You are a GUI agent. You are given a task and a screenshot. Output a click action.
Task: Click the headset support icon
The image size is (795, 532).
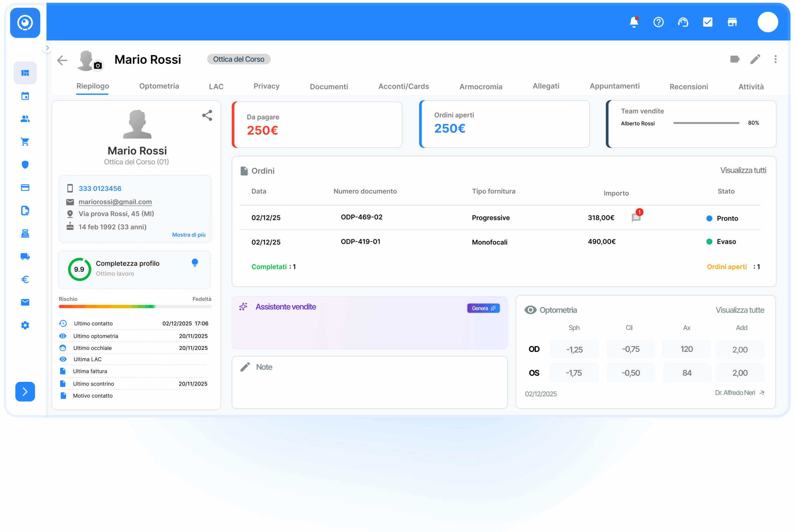tap(683, 22)
